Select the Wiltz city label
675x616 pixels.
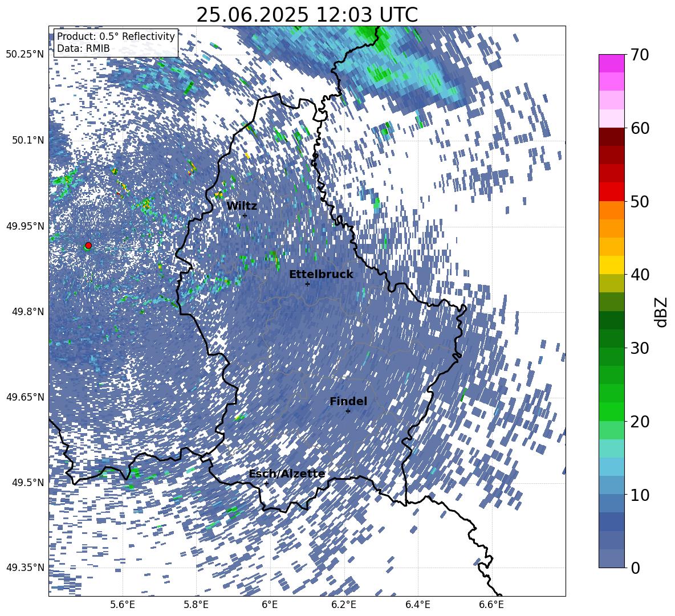242,206
